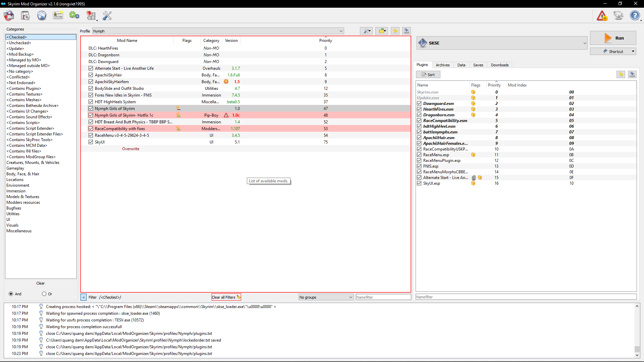The height and width of the screenshot is (362, 644).
Task: Click the blue help question mark icon
Action: tap(635, 15)
